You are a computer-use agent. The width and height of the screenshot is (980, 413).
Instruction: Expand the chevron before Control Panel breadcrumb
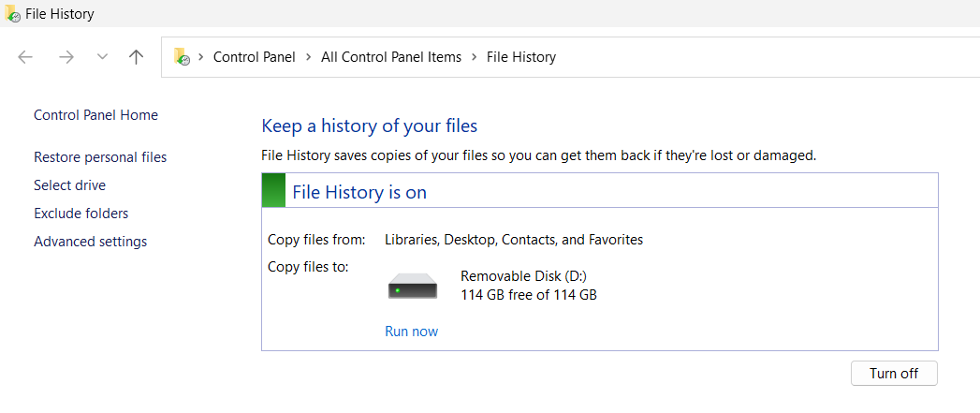tap(201, 57)
